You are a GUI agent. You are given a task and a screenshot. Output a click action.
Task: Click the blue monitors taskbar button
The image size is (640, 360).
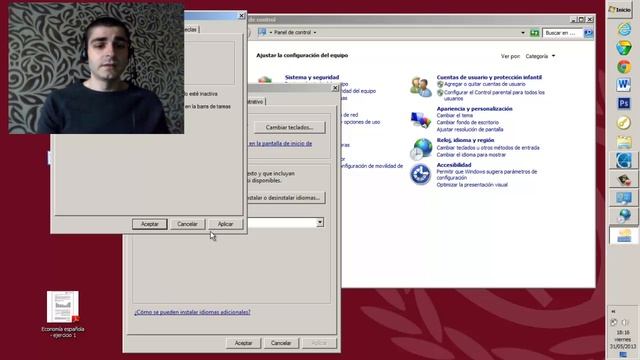624,198
